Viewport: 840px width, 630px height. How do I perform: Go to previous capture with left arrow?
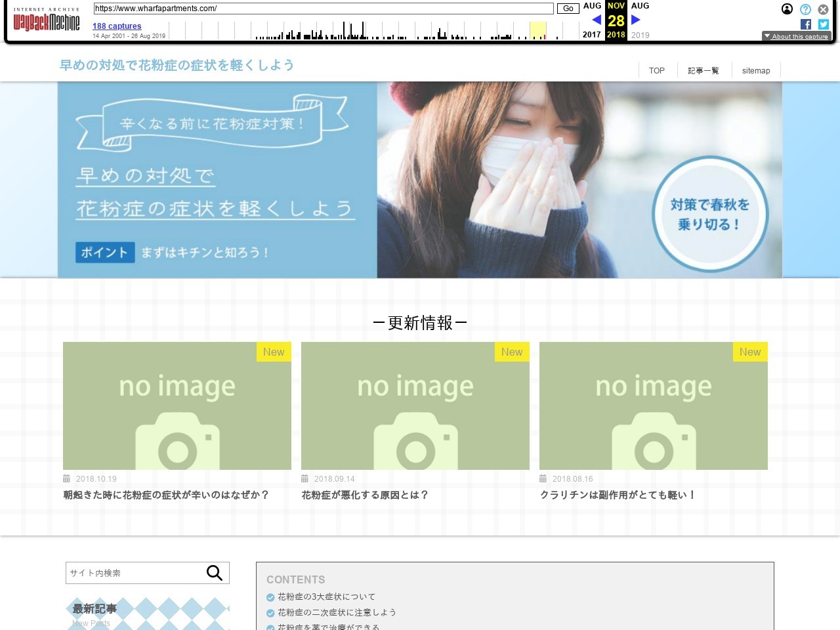(x=597, y=20)
